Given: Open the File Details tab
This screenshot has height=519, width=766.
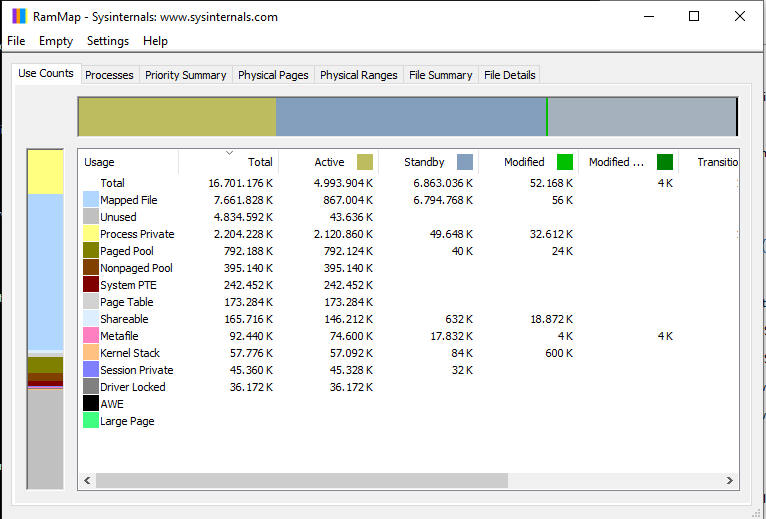Looking at the screenshot, I should click(510, 75).
